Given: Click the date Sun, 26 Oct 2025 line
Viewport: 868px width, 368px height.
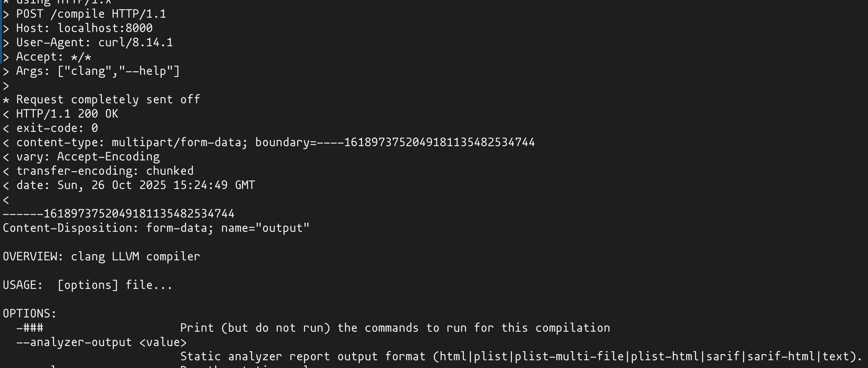Looking at the screenshot, I should (129, 185).
